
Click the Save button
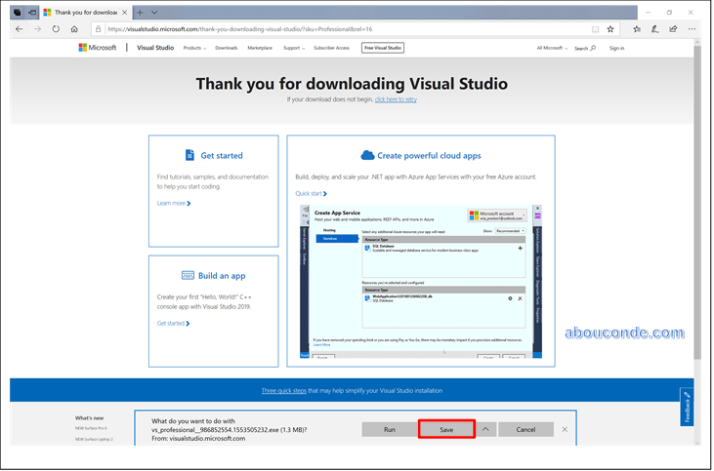click(x=446, y=429)
